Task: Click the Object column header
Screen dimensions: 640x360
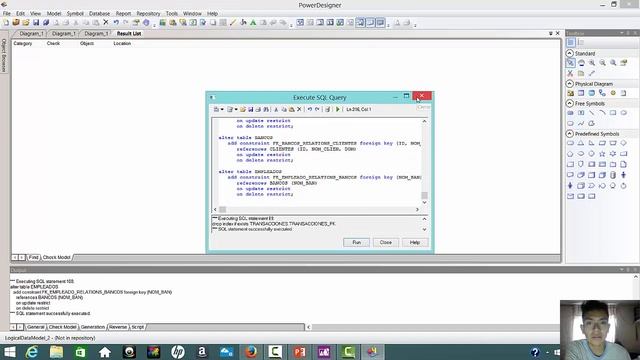Action: [x=87, y=43]
